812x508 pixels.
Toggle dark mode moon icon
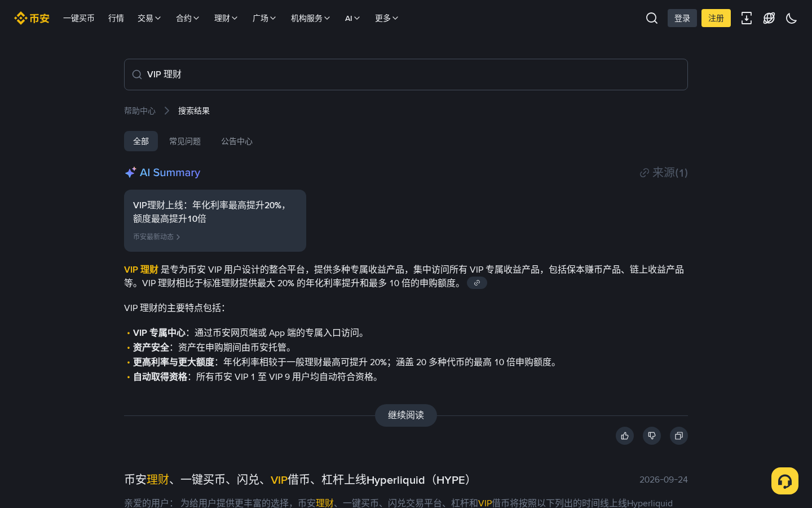pyautogui.click(x=792, y=18)
